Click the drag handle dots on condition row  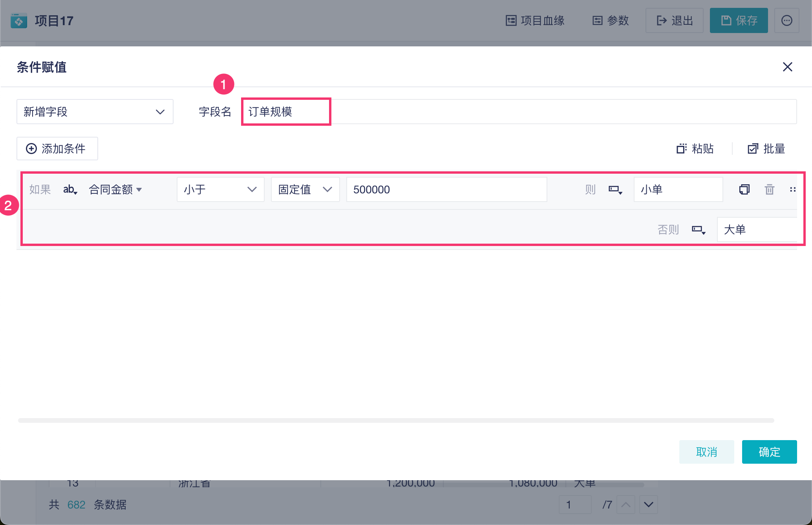pyautogui.click(x=793, y=190)
